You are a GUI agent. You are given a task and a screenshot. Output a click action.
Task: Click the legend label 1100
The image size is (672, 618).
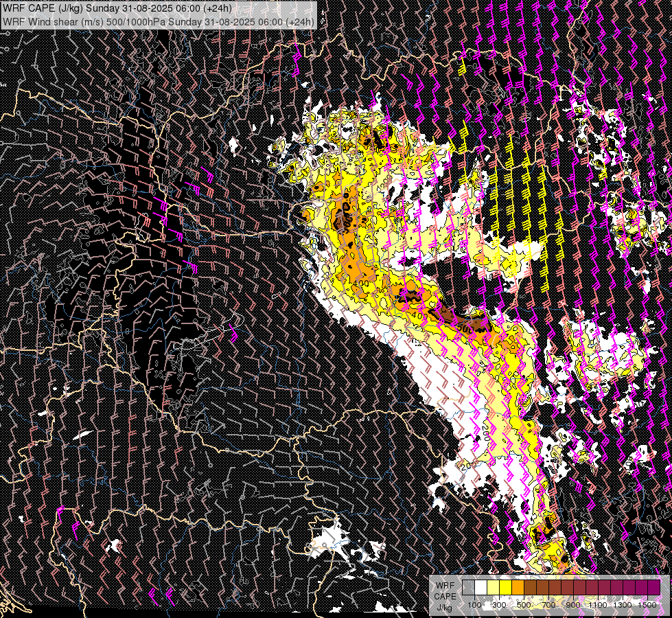tap(598, 605)
